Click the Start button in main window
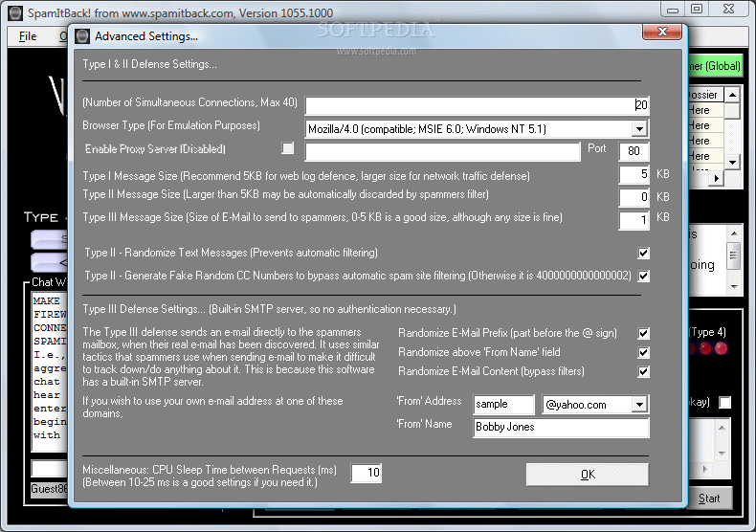Viewport: 756px width, 532px height. tap(709, 499)
